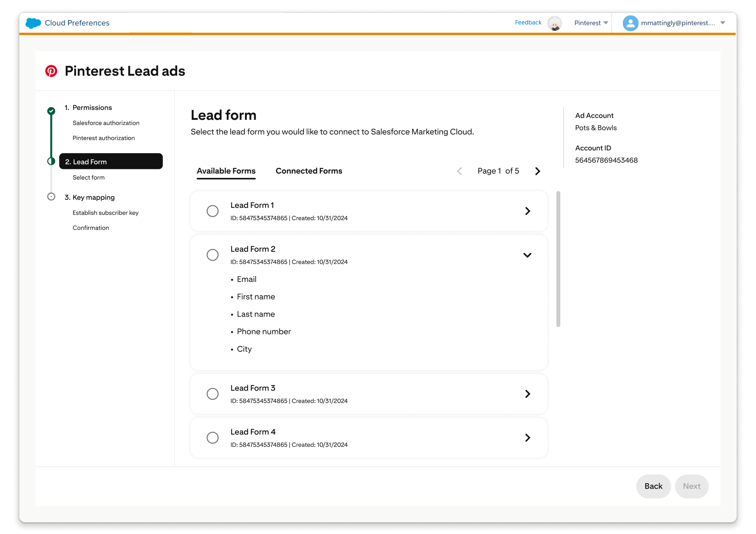Image resolution: width=756 pixels, height=534 pixels.
Task: Open Salesforce authorization step in sidebar
Action: point(106,123)
